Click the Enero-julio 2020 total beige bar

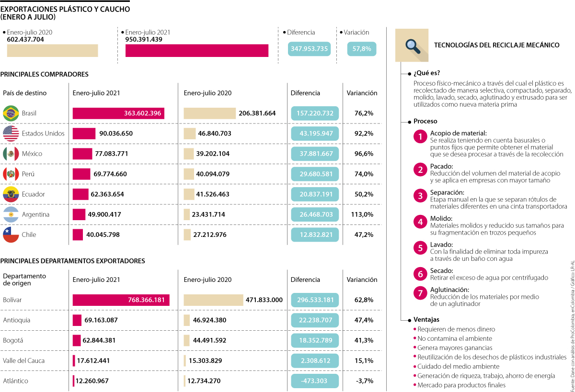tap(52, 51)
